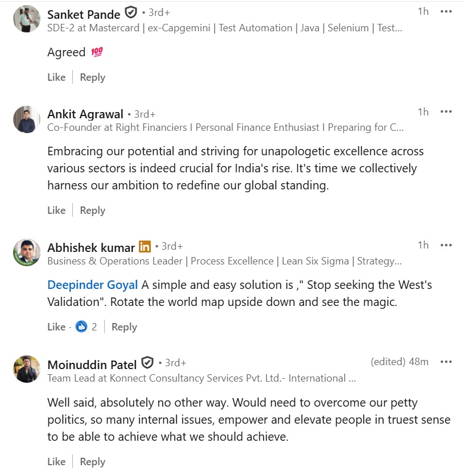Expand options for Abhishek kumar's comment
This screenshot has height=476, width=465.
coord(446,245)
